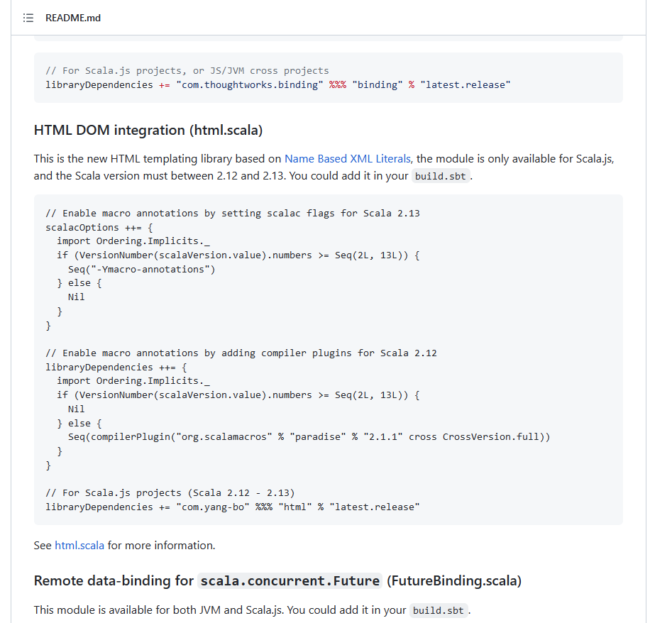Click the paragraph starting 'This is the new HTML templating library'
The height and width of the screenshot is (623, 672).
tap(324, 167)
